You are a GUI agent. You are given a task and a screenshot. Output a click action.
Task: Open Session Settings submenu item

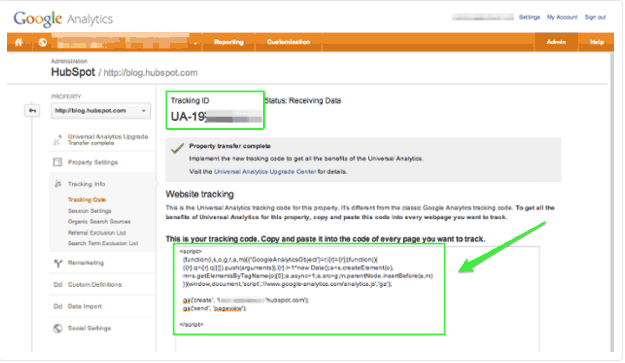point(89,211)
